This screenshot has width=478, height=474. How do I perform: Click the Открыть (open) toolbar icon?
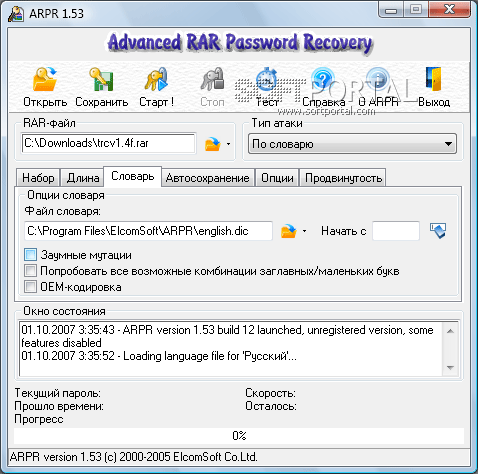[x=45, y=79]
